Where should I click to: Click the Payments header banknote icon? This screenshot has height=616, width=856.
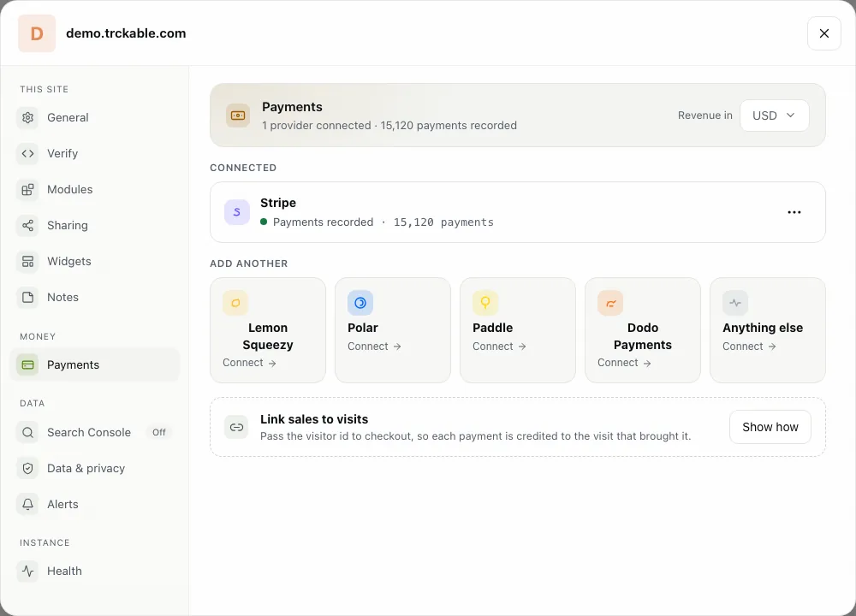click(238, 115)
